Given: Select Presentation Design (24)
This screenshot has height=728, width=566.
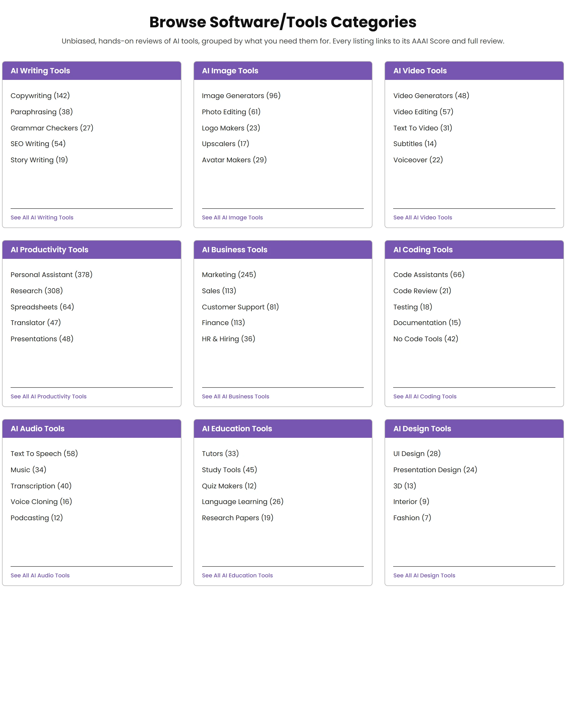Looking at the screenshot, I should tap(435, 470).
